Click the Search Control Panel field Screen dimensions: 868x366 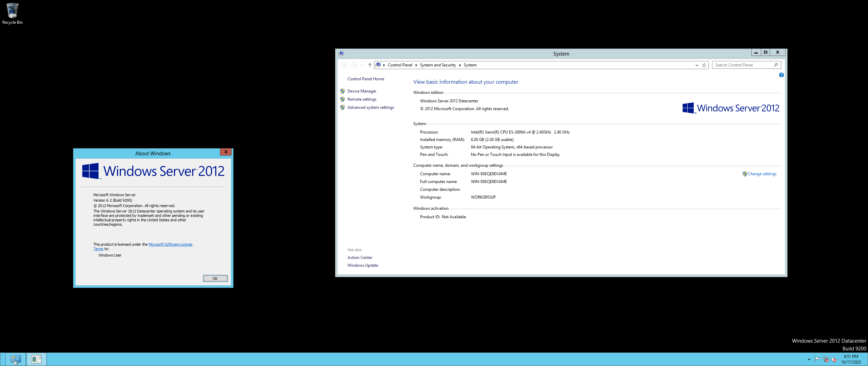[x=743, y=65]
